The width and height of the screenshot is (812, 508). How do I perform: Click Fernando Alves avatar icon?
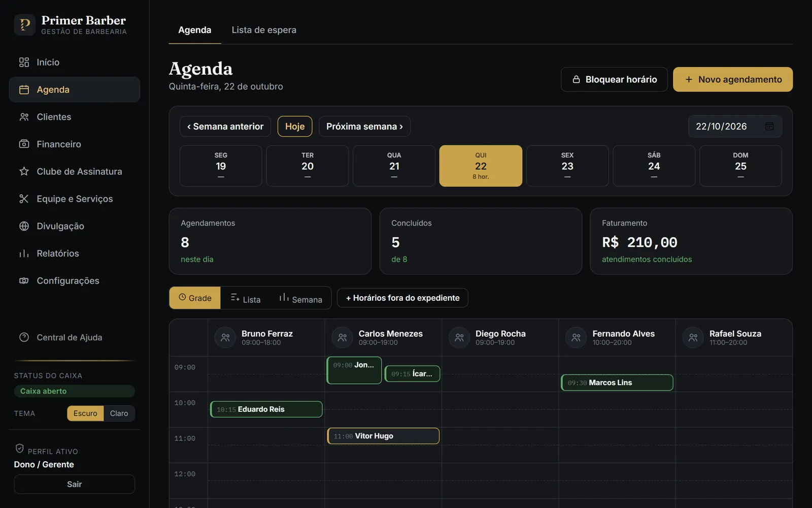(576, 337)
